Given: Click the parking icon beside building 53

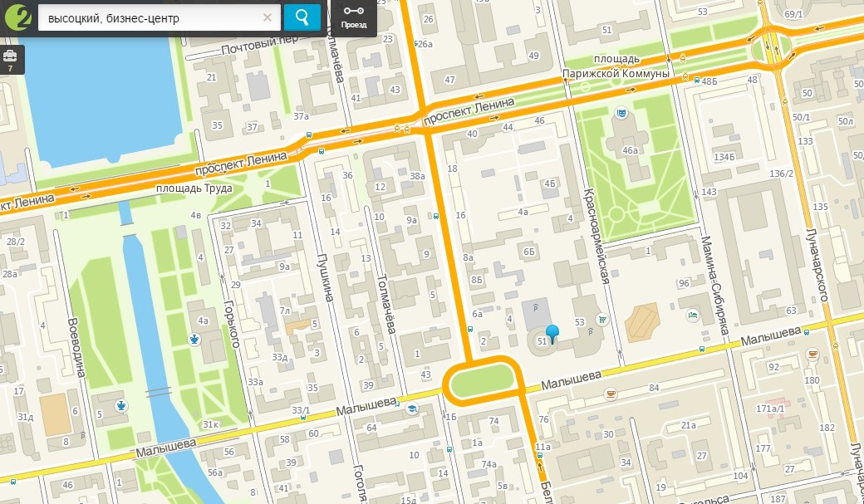Looking at the screenshot, I should pos(590,331).
